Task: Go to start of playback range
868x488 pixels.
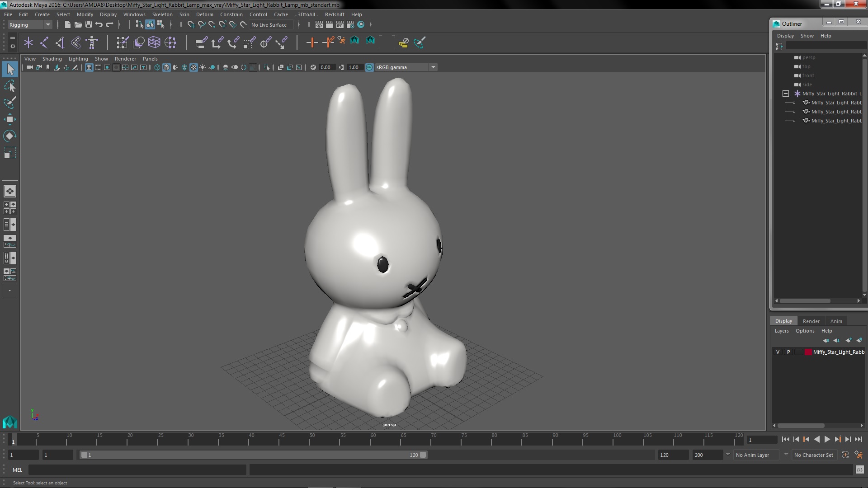Action: click(x=785, y=439)
